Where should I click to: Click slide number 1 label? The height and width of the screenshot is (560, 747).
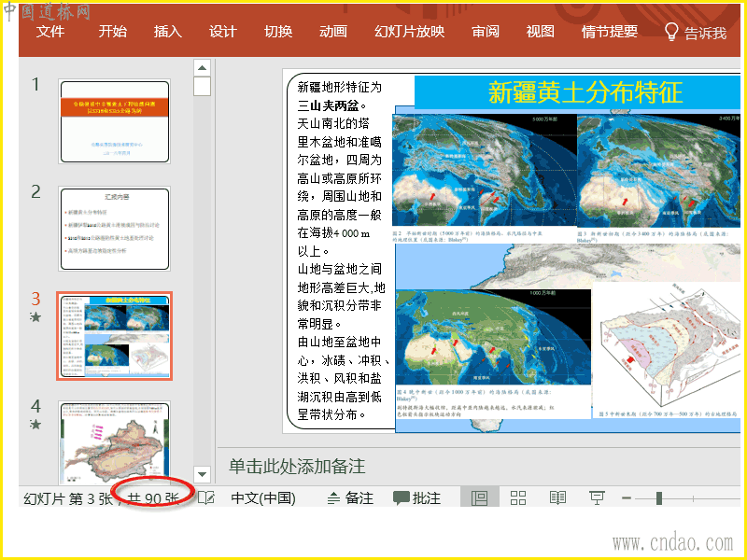click(35, 84)
